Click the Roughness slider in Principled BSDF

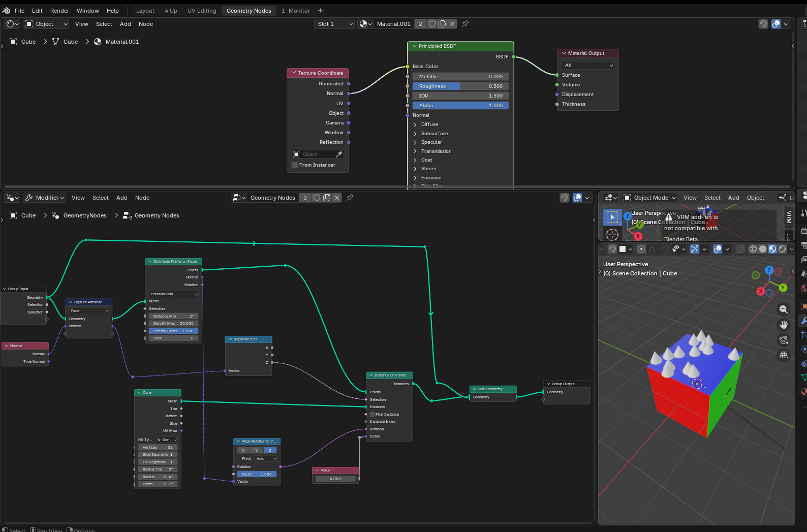tap(460, 86)
